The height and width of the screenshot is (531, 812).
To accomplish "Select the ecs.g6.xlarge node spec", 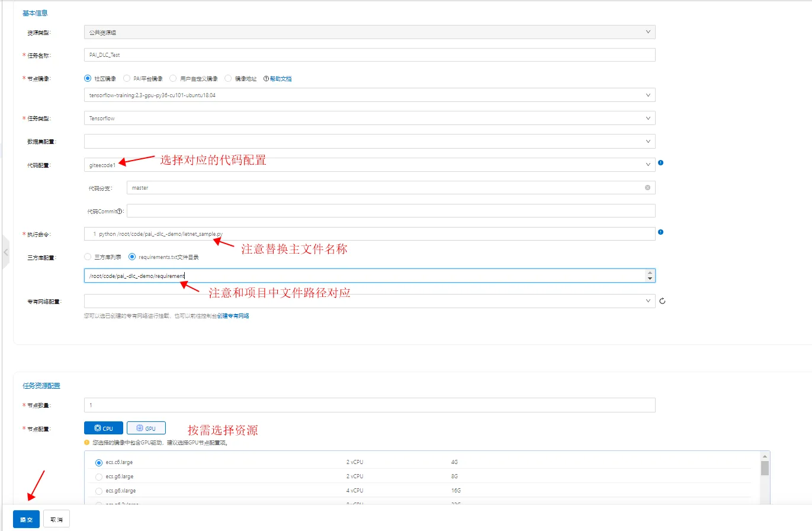I will [99, 491].
